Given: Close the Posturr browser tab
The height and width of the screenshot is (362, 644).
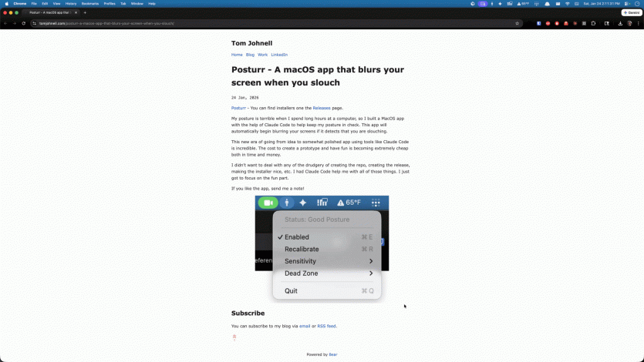Looking at the screenshot, I should point(74,12).
